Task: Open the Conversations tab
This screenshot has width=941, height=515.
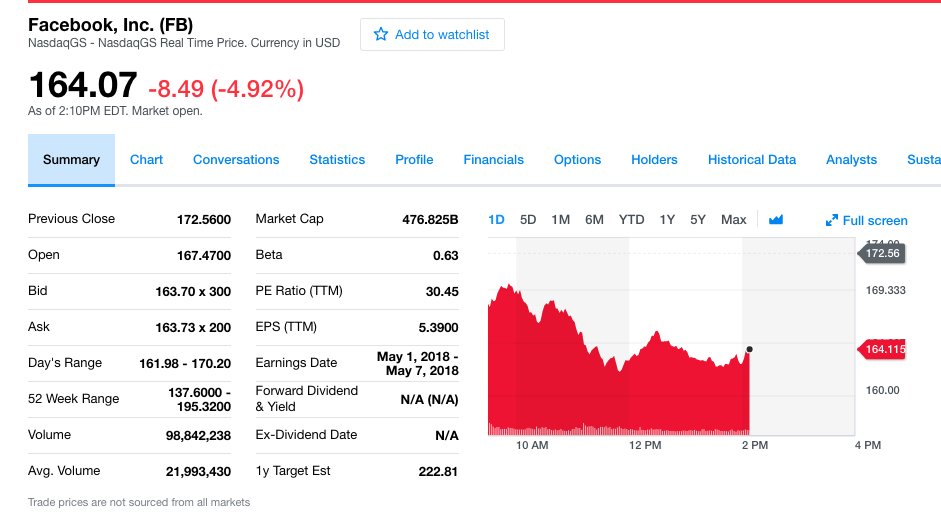Action: [236, 160]
